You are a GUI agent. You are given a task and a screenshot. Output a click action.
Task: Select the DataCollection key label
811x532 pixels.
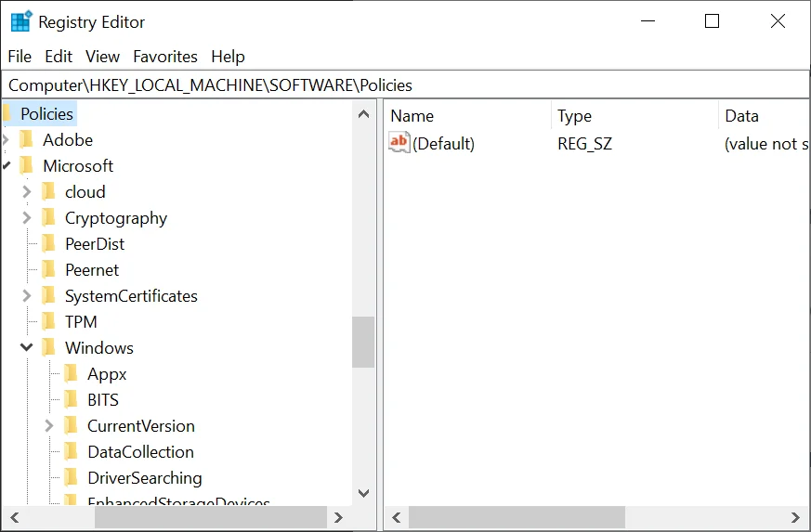point(141,452)
